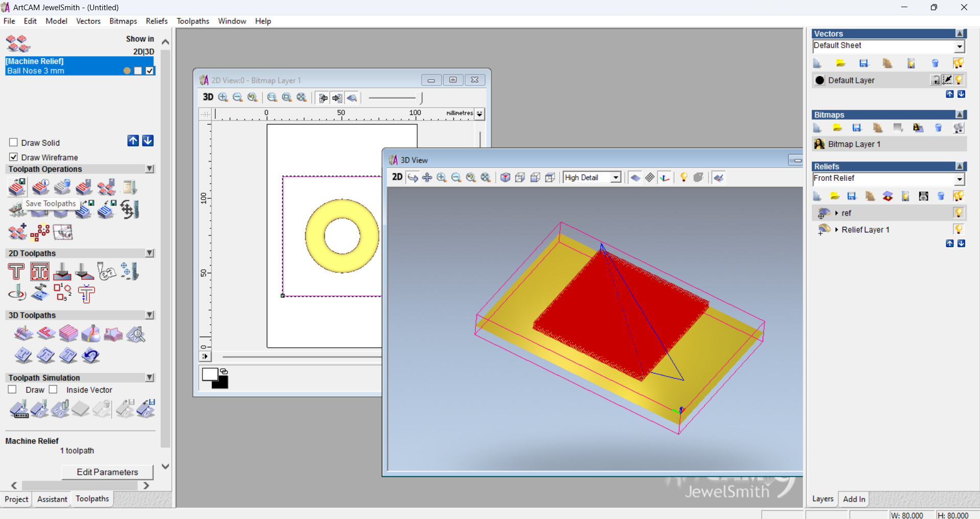
Task: Uncheck Ball Nose 3 mm 3D visibility checkbox
Action: click(x=150, y=70)
